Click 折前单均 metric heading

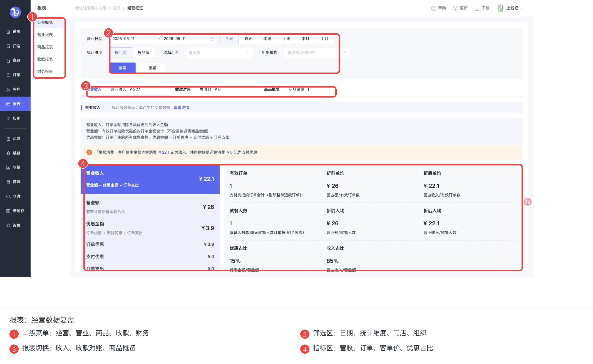coord(335,173)
